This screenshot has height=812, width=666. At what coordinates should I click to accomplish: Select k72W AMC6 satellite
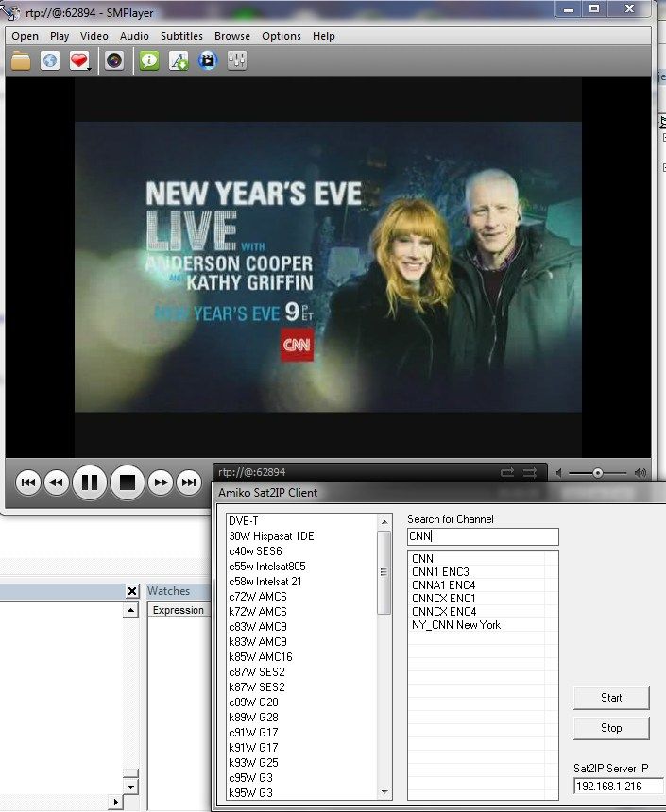click(x=303, y=612)
